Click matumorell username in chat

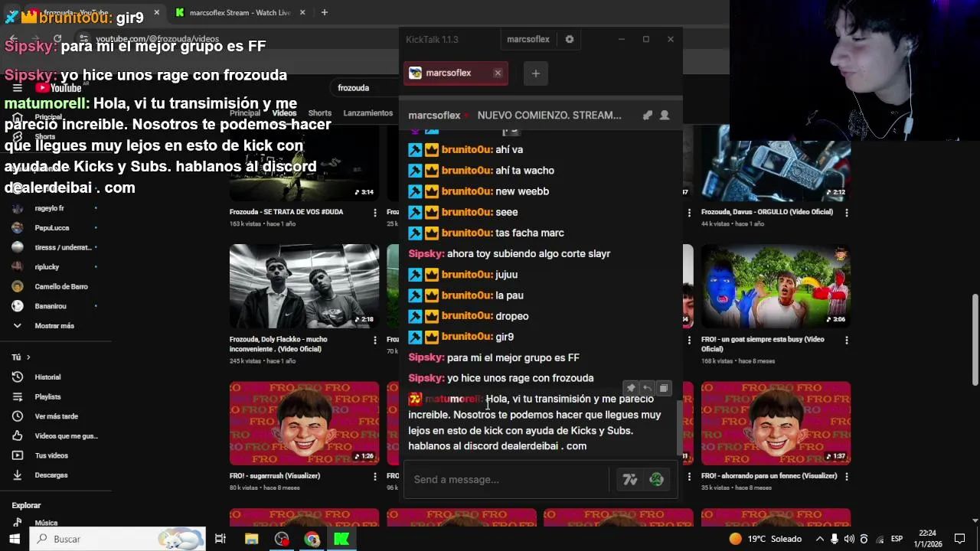[x=452, y=399]
